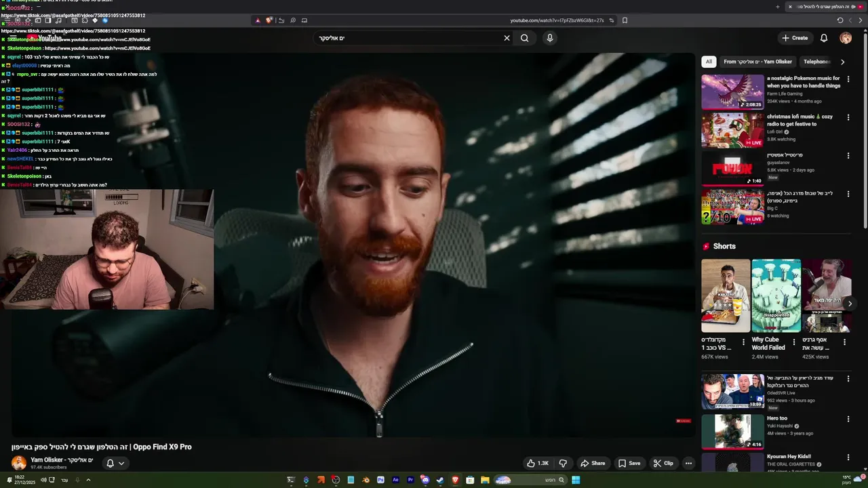This screenshot has height=488, width=868.
Task: Open Steam from the taskbar
Action: click(440, 480)
